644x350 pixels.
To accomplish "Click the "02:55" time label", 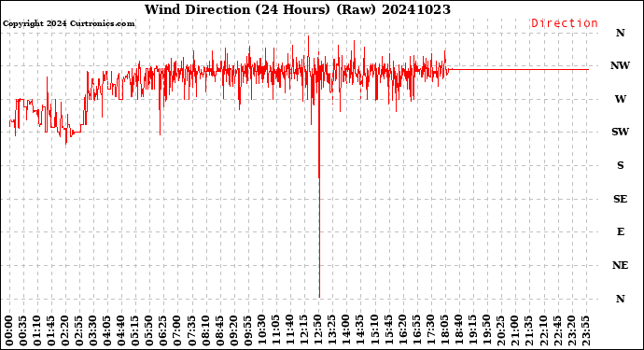I will [79, 330].
